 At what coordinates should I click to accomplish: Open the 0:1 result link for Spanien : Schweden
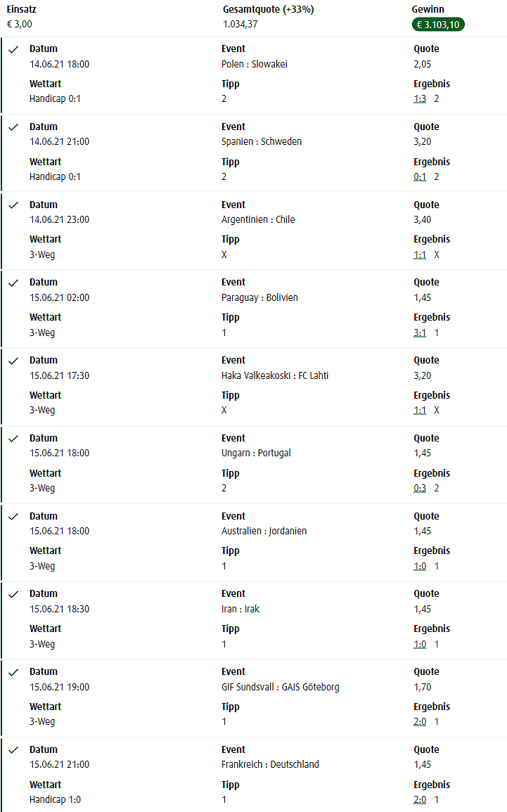click(420, 176)
